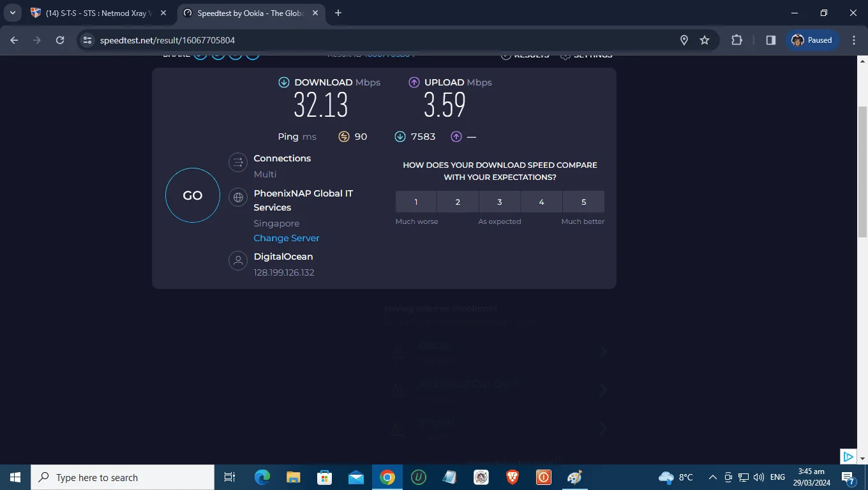Select the Speedtest by Ookla tab
The height and width of the screenshot is (490, 868).
(250, 13)
